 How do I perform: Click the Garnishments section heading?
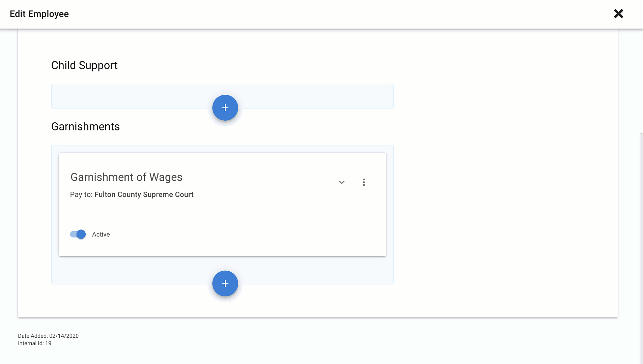point(85,127)
